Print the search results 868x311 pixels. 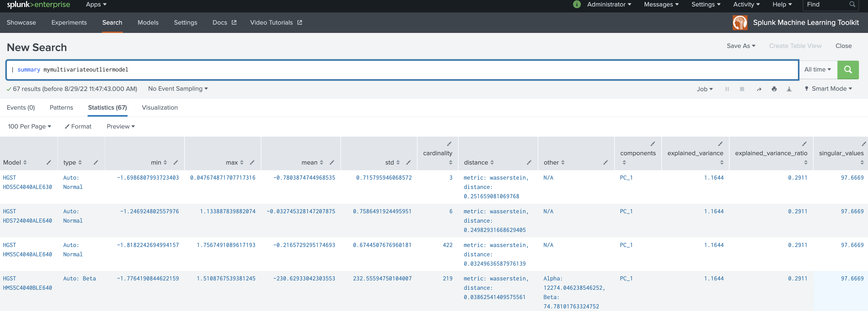[774, 89]
